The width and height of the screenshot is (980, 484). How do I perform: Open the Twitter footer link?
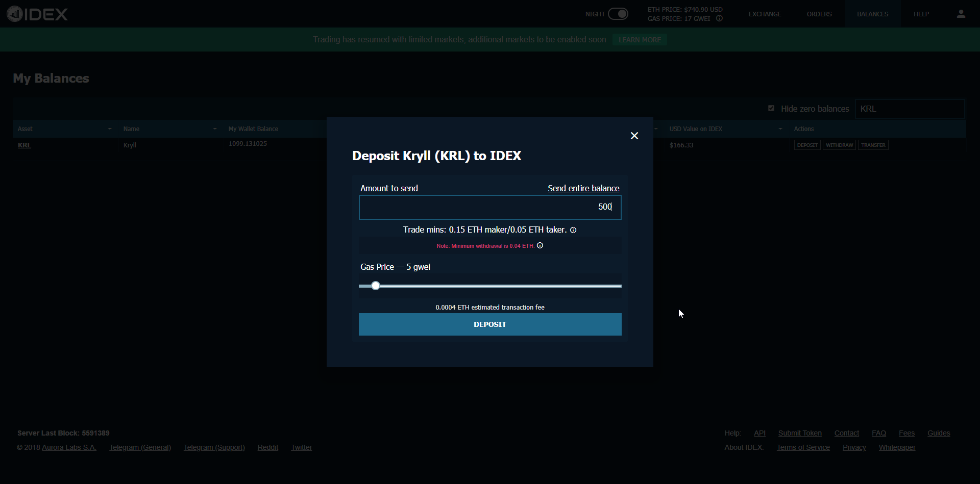pos(302,447)
